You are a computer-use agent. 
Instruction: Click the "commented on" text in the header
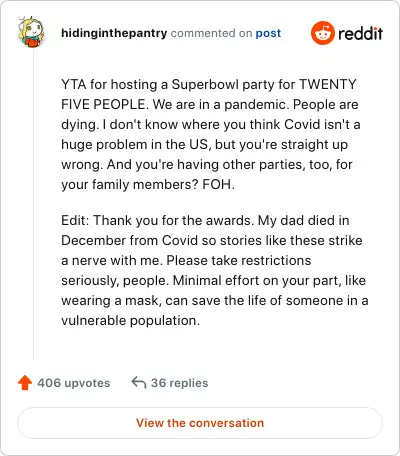[211, 33]
